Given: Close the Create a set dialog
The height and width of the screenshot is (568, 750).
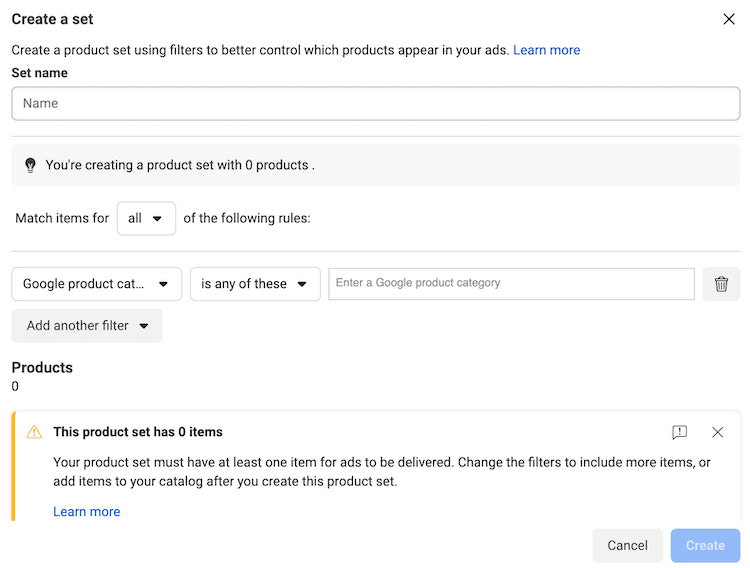Looking at the screenshot, I should [x=728, y=19].
